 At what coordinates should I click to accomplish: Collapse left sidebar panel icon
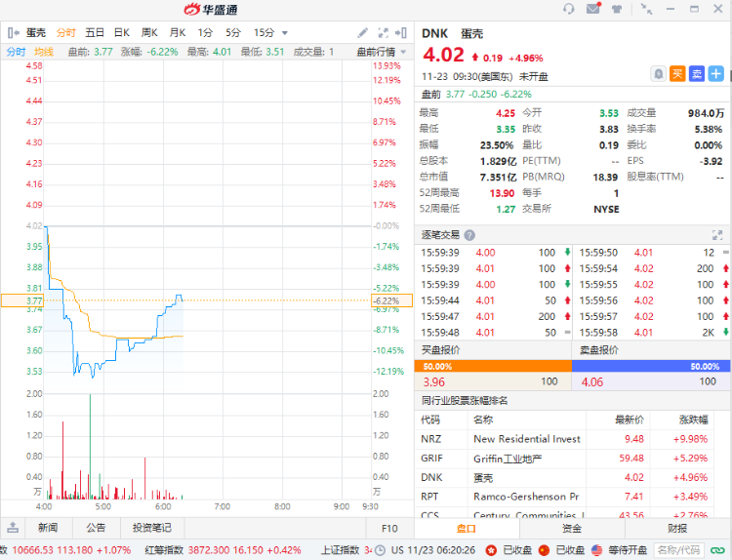(x=13, y=32)
